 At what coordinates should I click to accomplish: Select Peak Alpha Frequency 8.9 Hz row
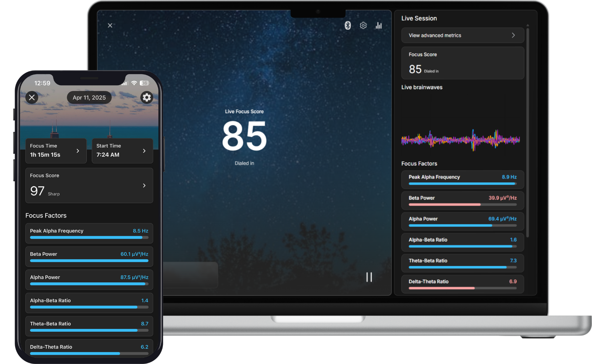tap(462, 179)
